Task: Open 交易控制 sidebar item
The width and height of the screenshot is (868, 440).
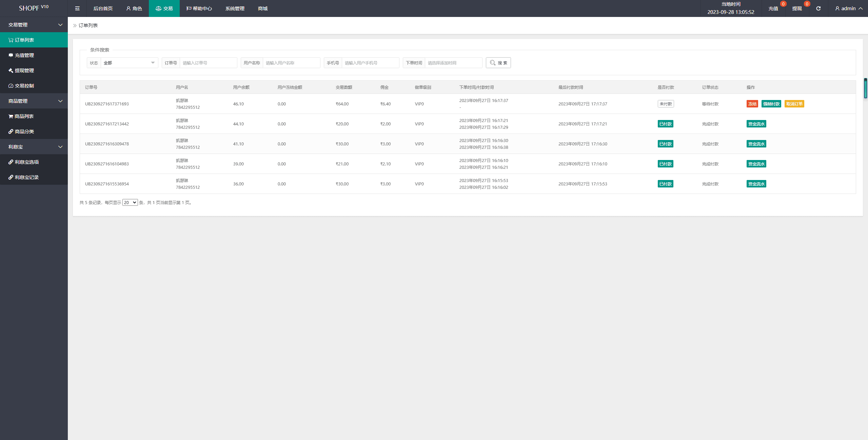Action: (24, 86)
